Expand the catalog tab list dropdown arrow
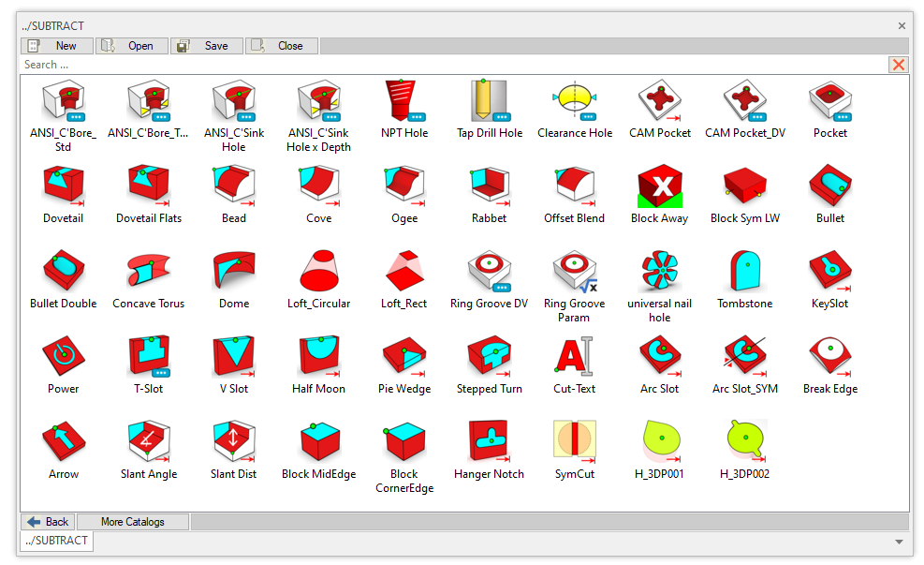Viewport: 924px width, 565px height. 899,542
